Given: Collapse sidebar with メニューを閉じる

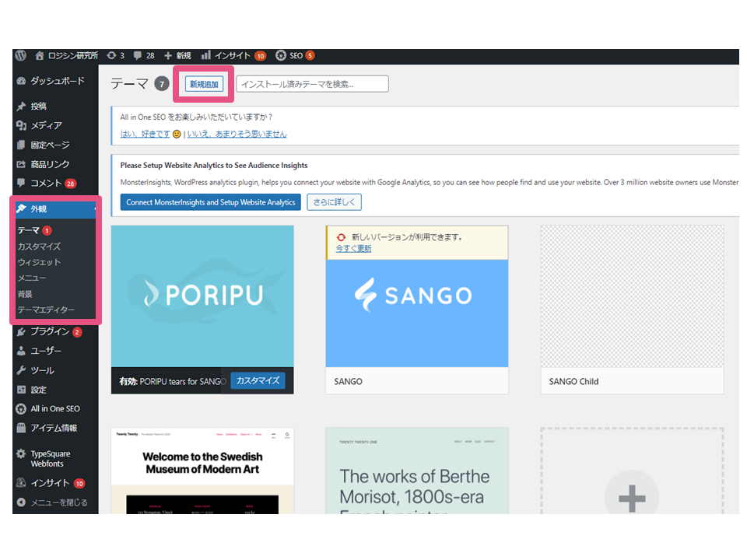Looking at the screenshot, I should pyautogui.click(x=52, y=502).
